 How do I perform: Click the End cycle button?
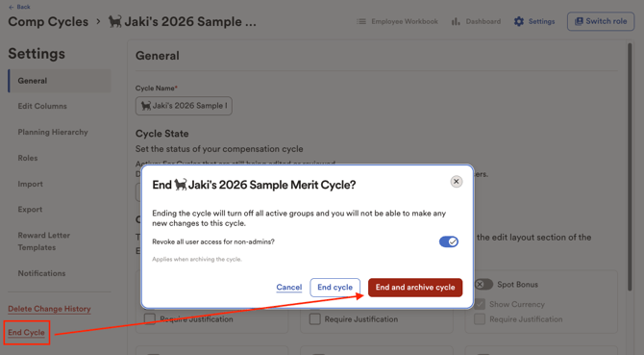[x=334, y=288]
